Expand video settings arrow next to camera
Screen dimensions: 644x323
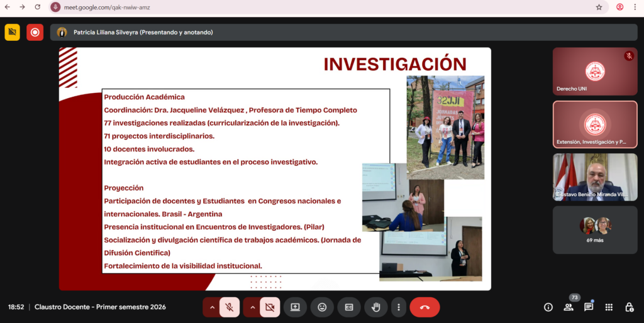(x=252, y=307)
